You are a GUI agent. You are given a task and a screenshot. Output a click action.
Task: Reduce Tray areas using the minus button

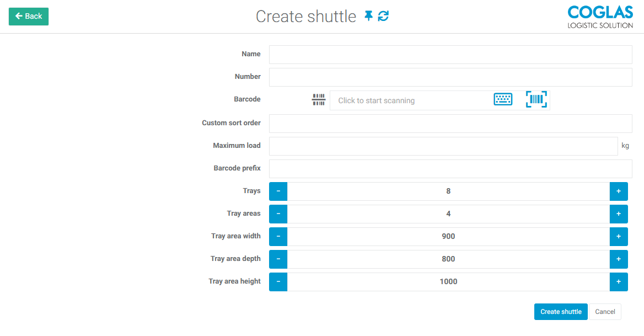[278, 214]
